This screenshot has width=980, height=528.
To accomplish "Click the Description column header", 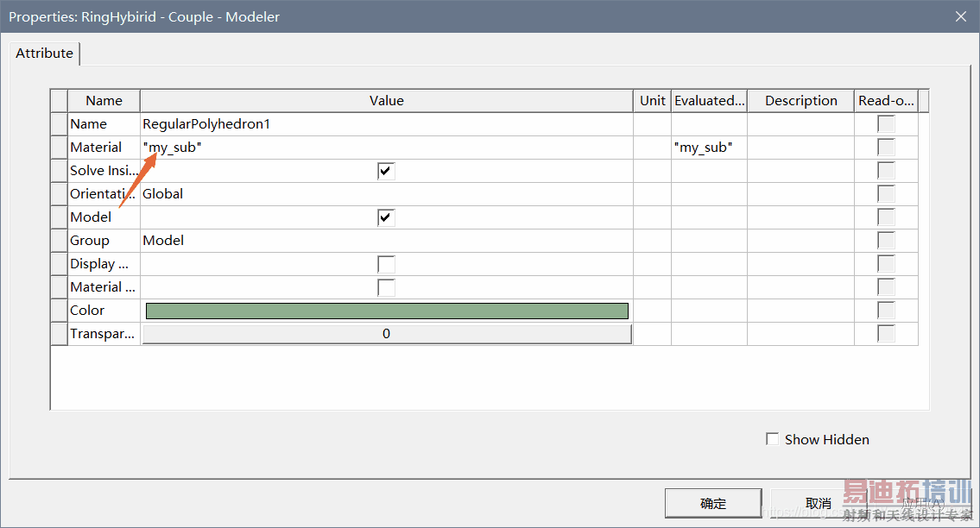I will [800, 101].
